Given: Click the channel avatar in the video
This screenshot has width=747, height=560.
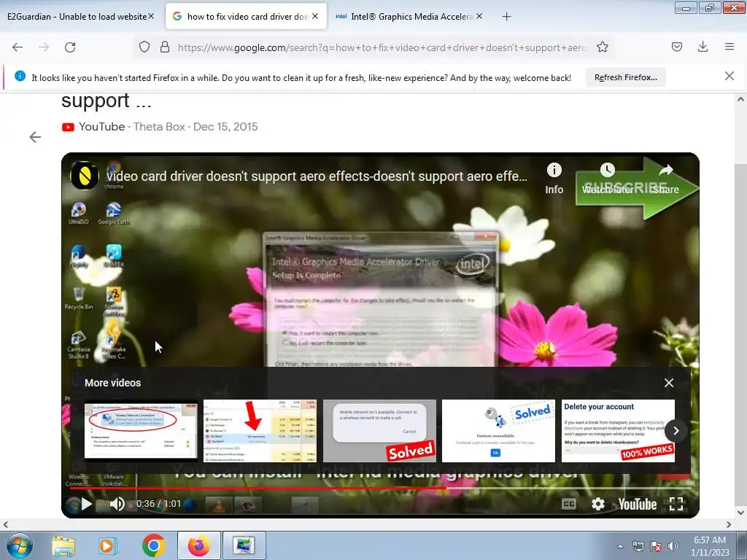Looking at the screenshot, I should [x=85, y=176].
